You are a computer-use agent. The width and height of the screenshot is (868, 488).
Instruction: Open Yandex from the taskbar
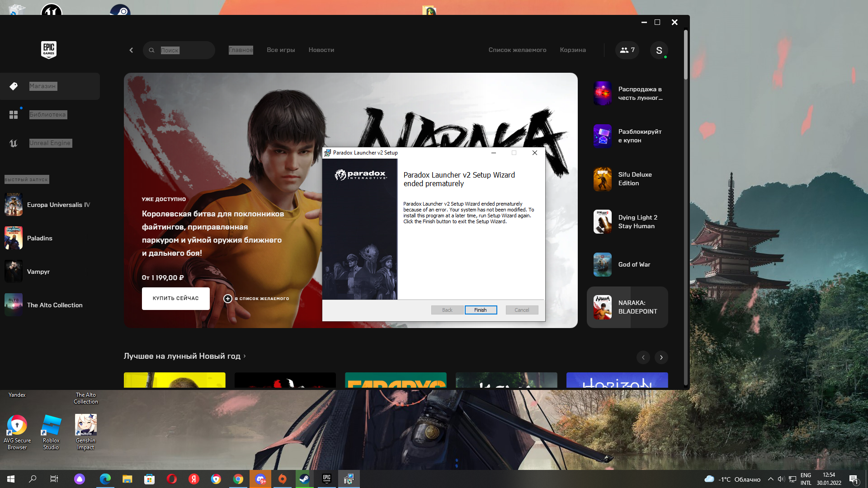coord(194,479)
